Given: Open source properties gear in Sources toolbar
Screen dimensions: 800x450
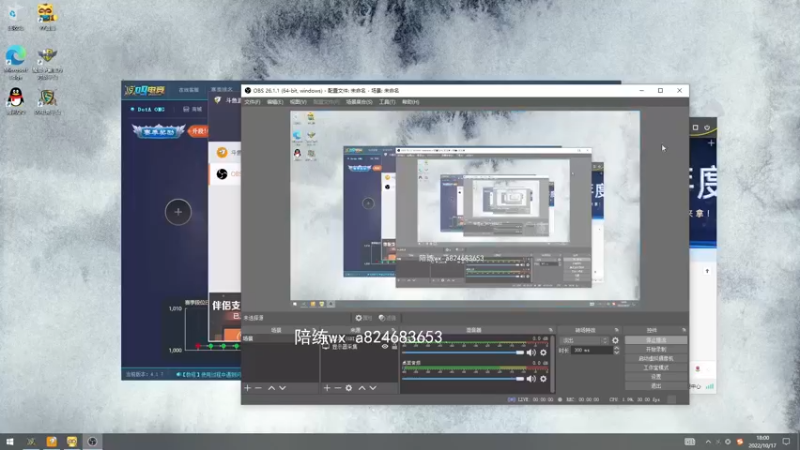Looking at the screenshot, I should pos(348,388).
